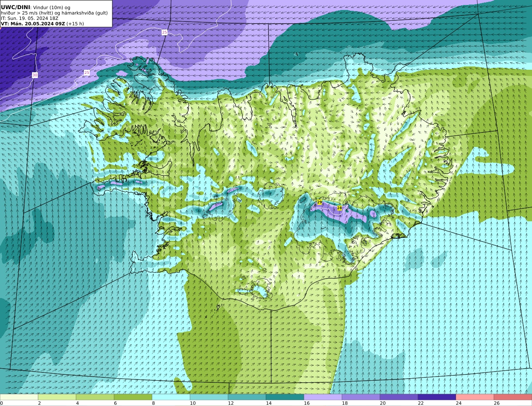Click the legend scale value "22"

pos(421,403)
